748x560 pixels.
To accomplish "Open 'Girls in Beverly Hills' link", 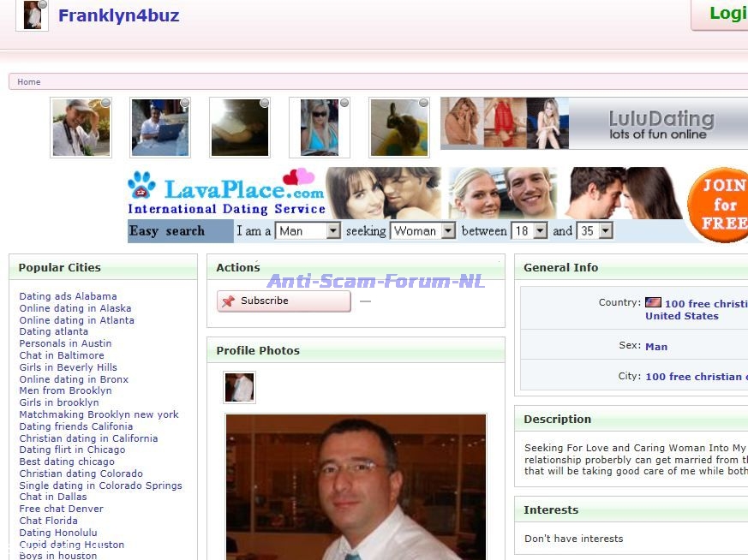I will coord(68,367).
